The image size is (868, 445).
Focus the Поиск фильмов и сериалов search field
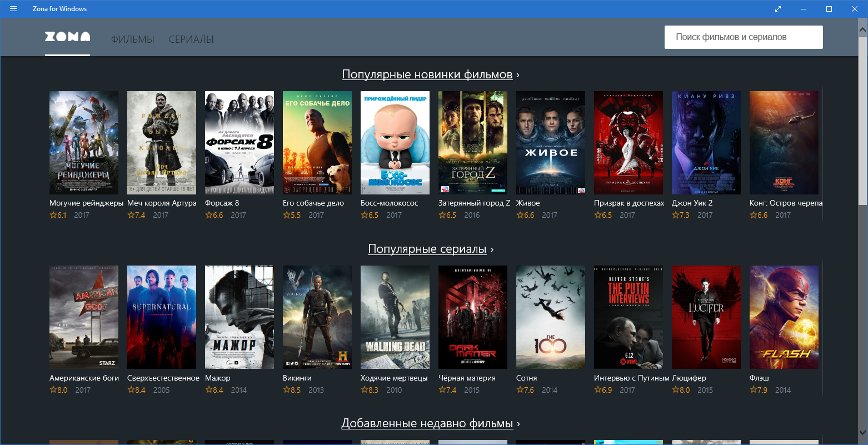(x=744, y=37)
